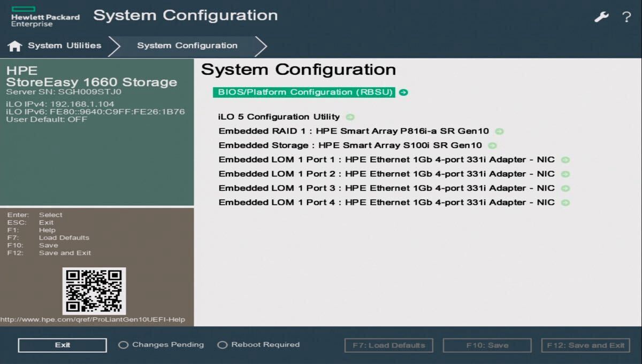Click arrow icon beside iLO 5 Configuration Utility
Screen dimensions: 642x364
tap(350, 117)
